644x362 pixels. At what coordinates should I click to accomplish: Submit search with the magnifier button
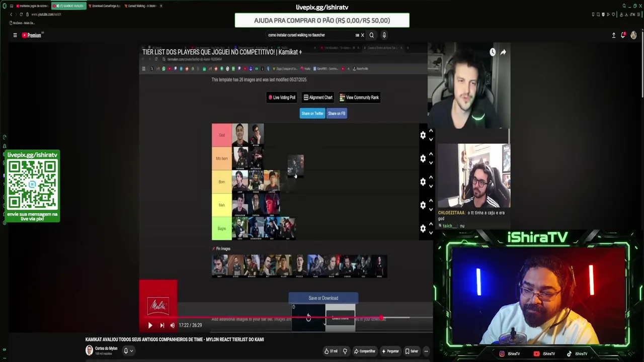372,35
